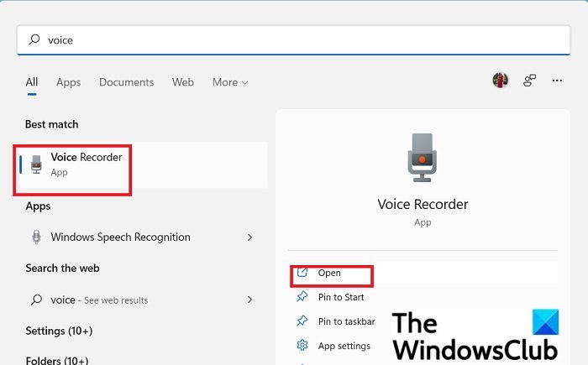Click the user profile avatar icon
This screenshot has width=588, height=365.
500,81
